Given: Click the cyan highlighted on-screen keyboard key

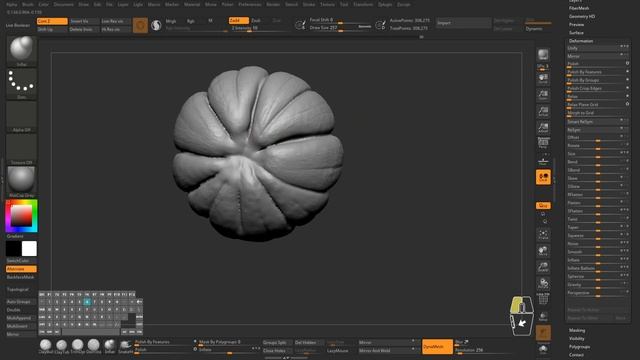Looking at the screenshot, I should [x=87, y=302].
